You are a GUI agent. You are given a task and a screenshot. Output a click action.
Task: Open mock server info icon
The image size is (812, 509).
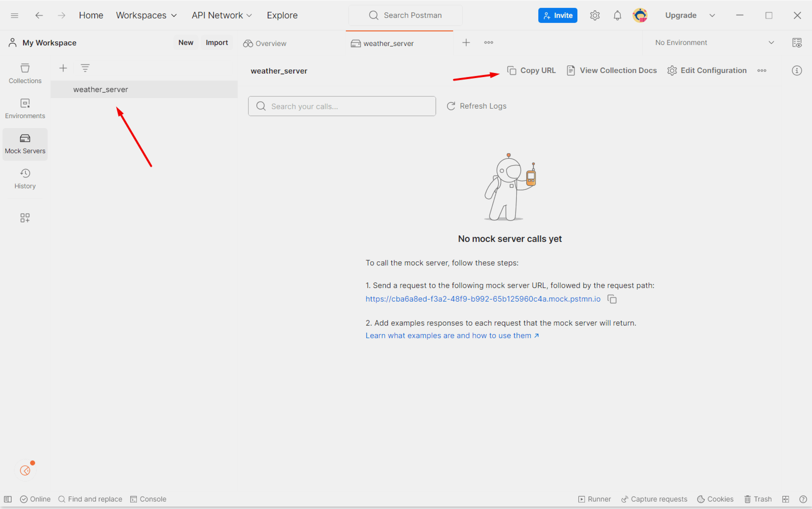pyautogui.click(x=796, y=71)
